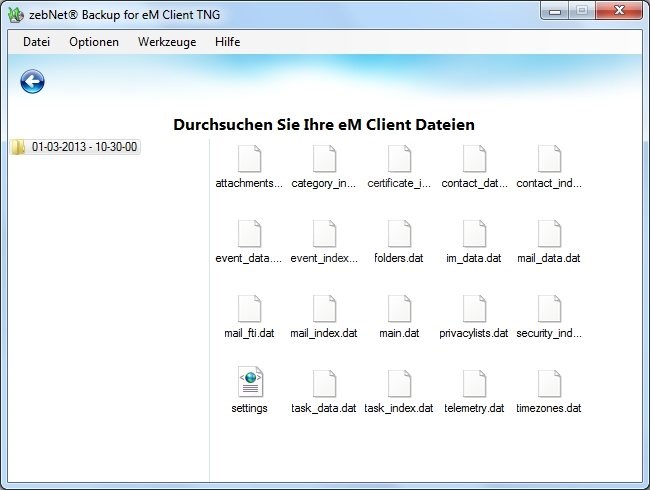Click the mail_data.dat file name label
The width and height of the screenshot is (650, 490).
click(x=549, y=258)
